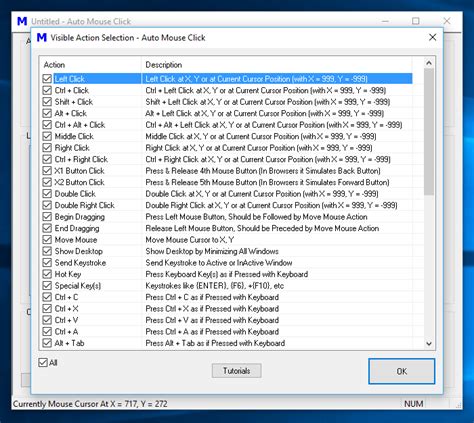Screen dimensions: 474x423
Task: Toggle the Middle Click checkbox
Action: (47, 136)
